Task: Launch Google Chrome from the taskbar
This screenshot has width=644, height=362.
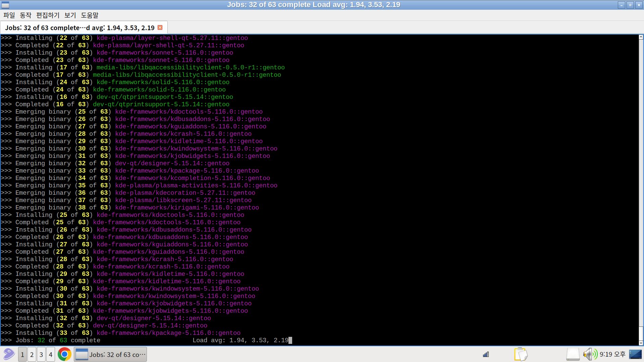Action: (x=64, y=354)
